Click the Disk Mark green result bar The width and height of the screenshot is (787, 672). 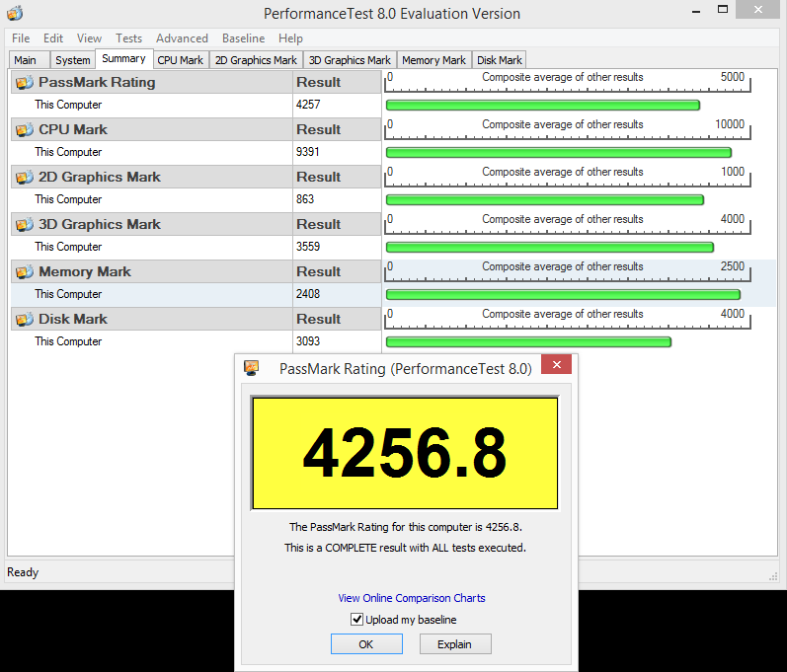tap(528, 342)
